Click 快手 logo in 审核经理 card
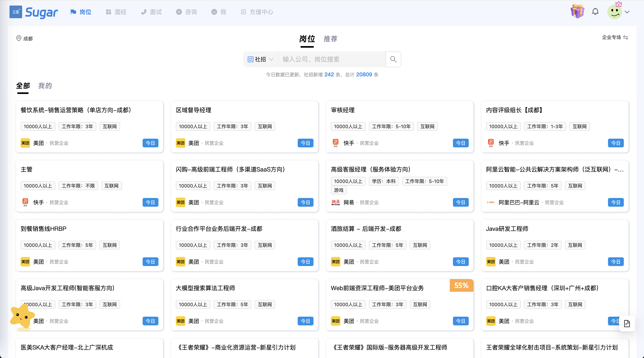644x358 pixels. pyautogui.click(x=335, y=143)
